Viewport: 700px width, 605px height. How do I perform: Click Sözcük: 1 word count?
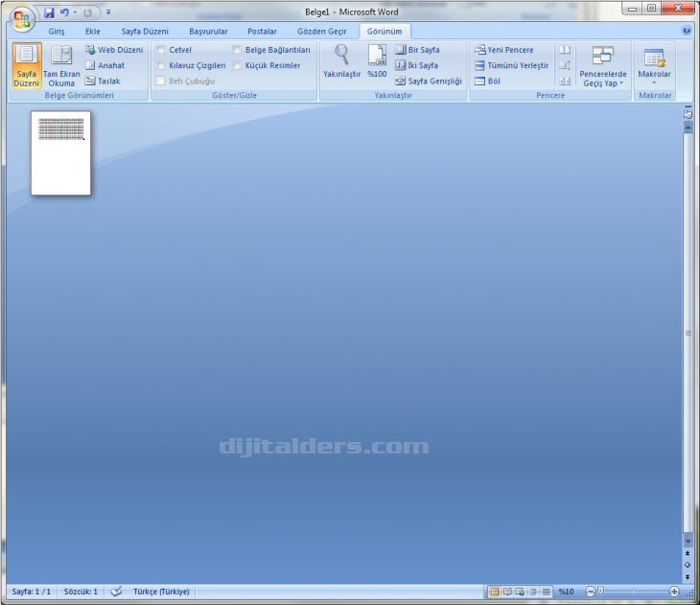[81, 592]
